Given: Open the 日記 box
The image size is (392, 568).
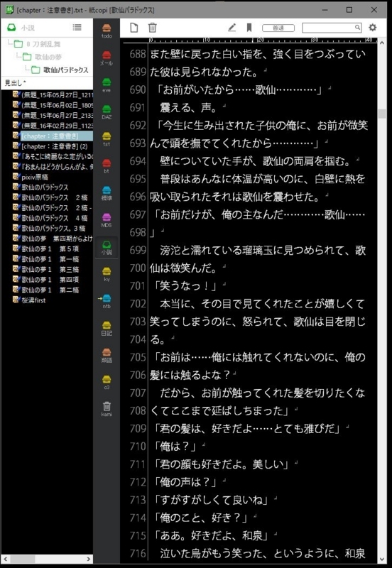Looking at the screenshot, I should (107, 328).
